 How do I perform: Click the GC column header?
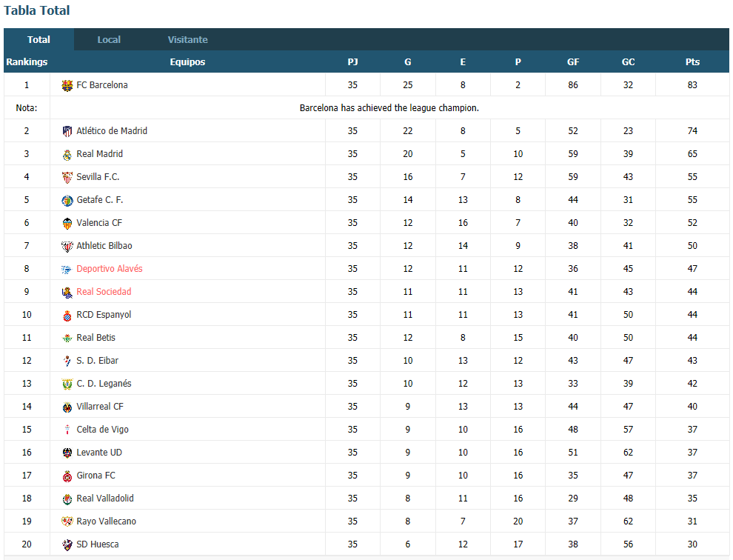(629, 61)
